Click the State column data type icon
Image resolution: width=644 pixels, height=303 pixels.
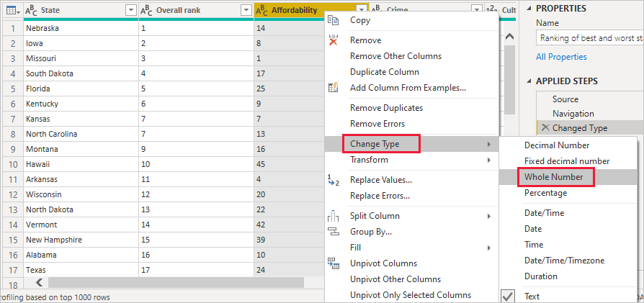32,10
